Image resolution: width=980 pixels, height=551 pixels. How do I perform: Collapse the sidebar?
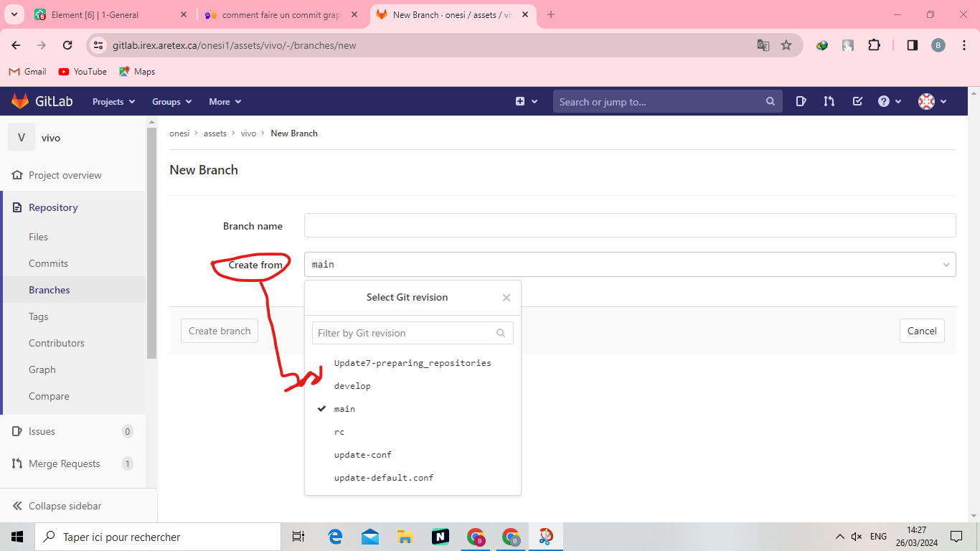(x=57, y=506)
